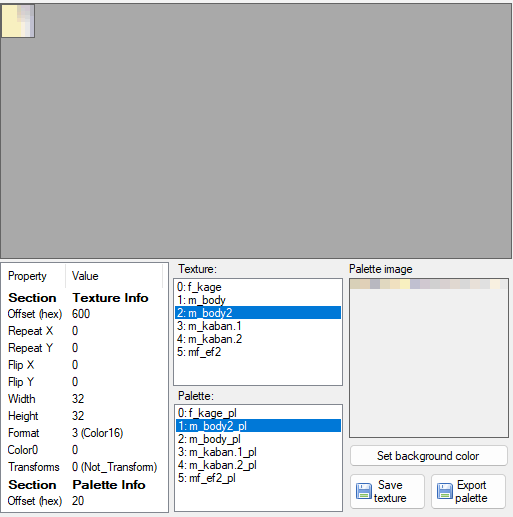Select texture 4: m_kaban.2

258,339
